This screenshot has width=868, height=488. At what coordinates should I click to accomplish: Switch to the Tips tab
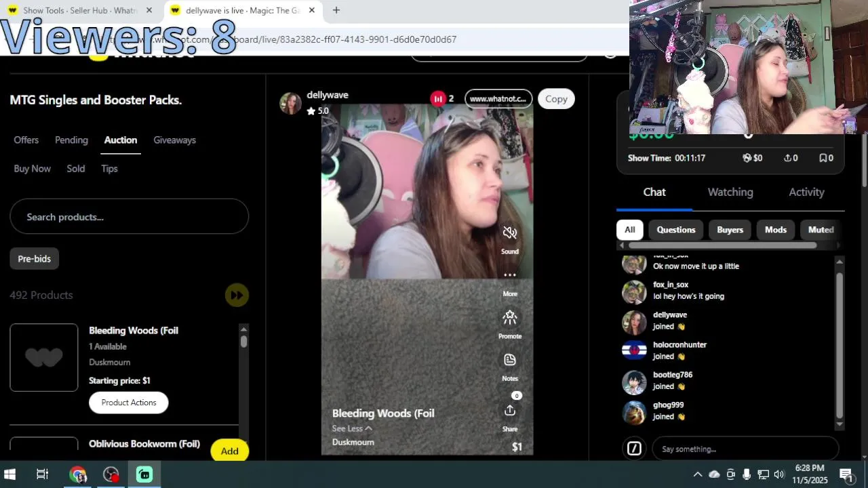pos(109,169)
